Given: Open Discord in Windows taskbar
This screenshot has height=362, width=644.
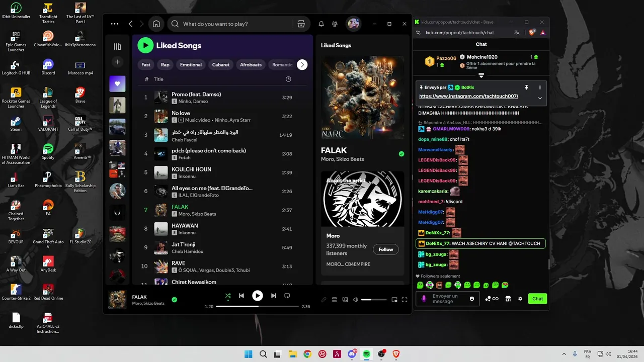Looking at the screenshot, I should click(x=352, y=354).
